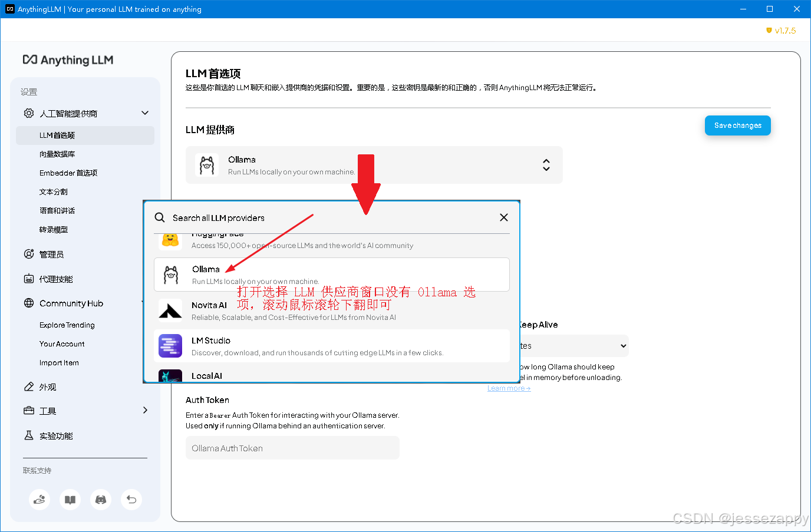Image resolution: width=811 pixels, height=532 pixels.
Task: Click the Community Hub globe icon
Action: click(x=29, y=303)
